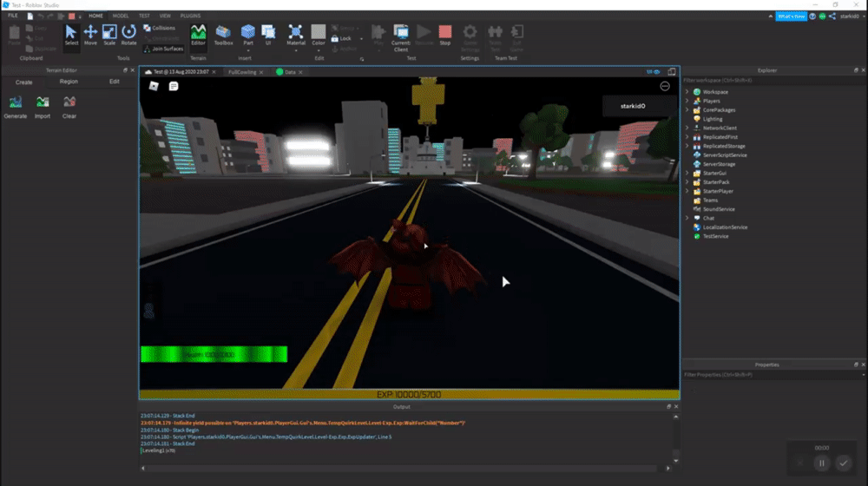This screenshot has width=868, height=486.
Task: Open the Material picker
Action: 296,36
